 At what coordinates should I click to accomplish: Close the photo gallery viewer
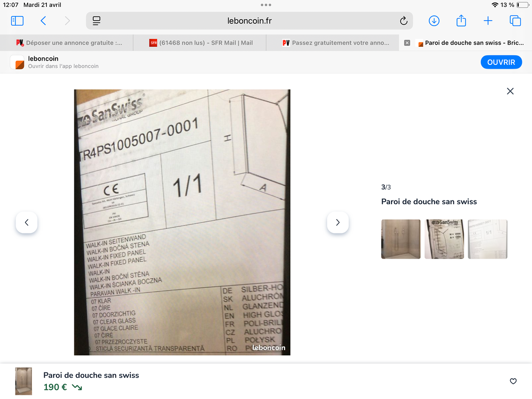pos(510,91)
